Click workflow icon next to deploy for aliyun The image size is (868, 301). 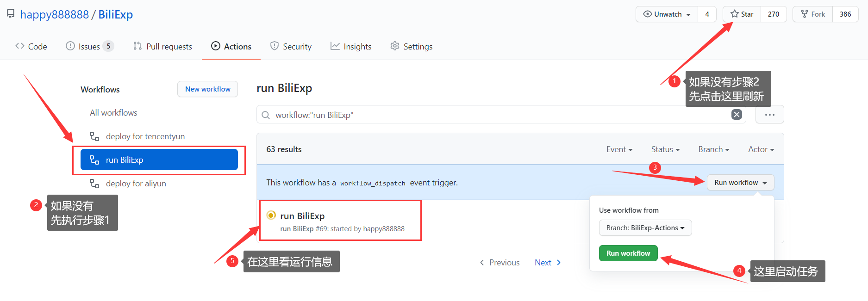point(94,184)
